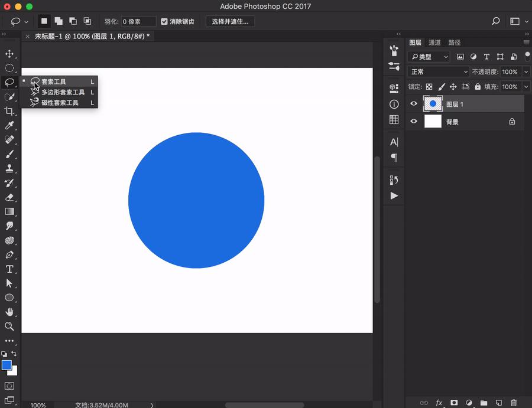Open the 类型 layer filter dropdown

429,57
